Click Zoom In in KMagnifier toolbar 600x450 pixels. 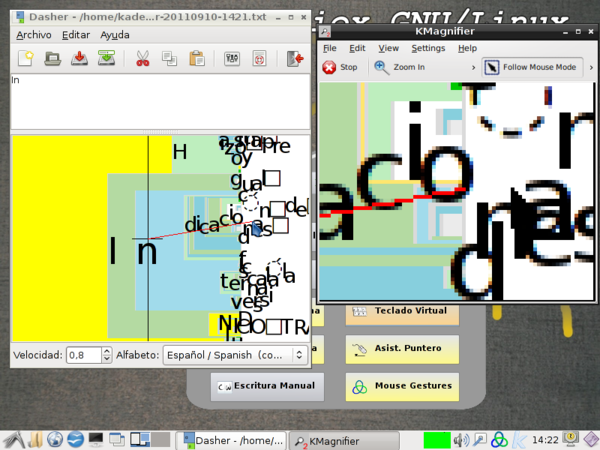[399, 67]
